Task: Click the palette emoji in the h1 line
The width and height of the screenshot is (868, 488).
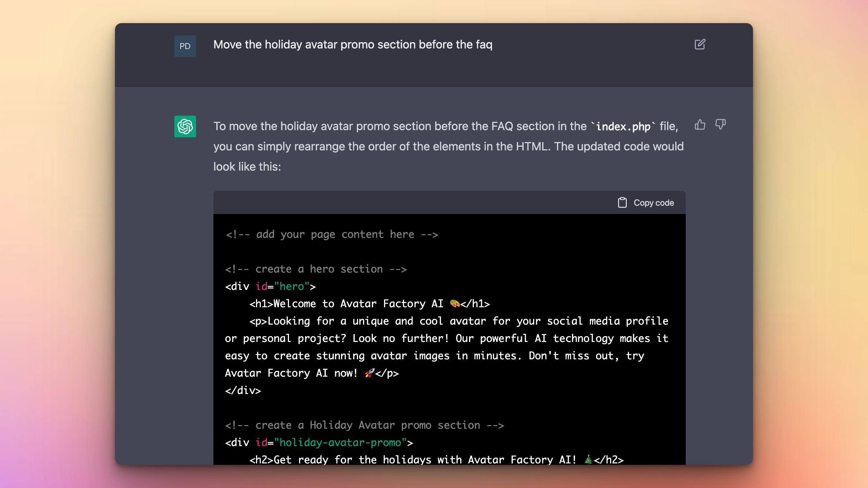Action: coord(455,304)
